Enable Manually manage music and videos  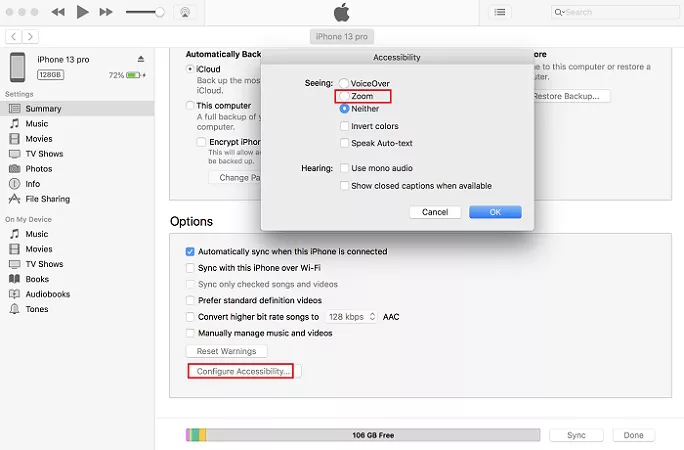(x=190, y=333)
